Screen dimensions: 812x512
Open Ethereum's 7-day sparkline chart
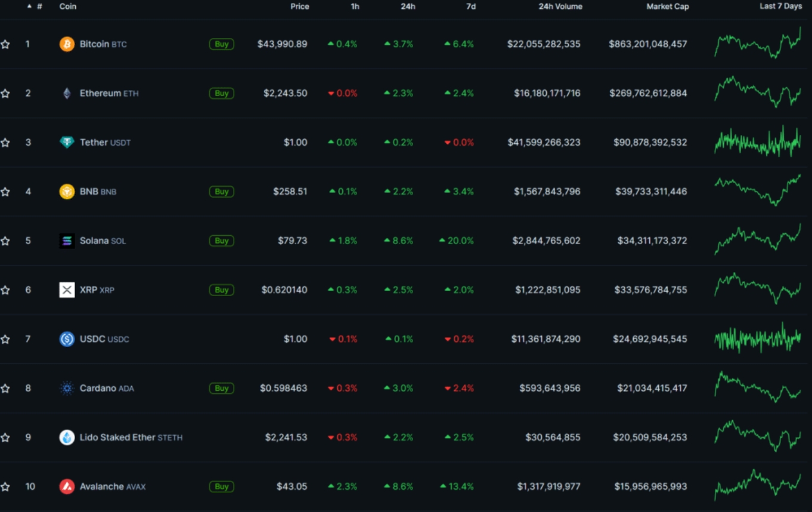pyautogui.click(x=758, y=92)
